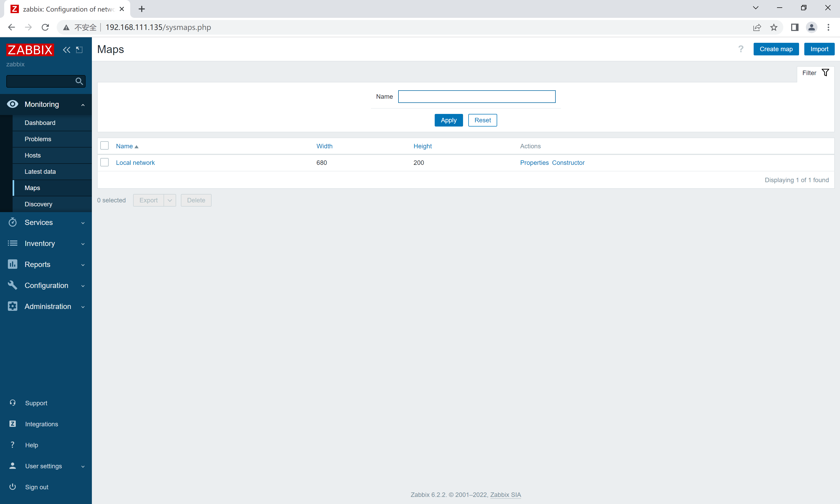The width and height of the screenshot is (840, 504).
Task: Click the User settings person icon
Action: (x=13, y=466)
